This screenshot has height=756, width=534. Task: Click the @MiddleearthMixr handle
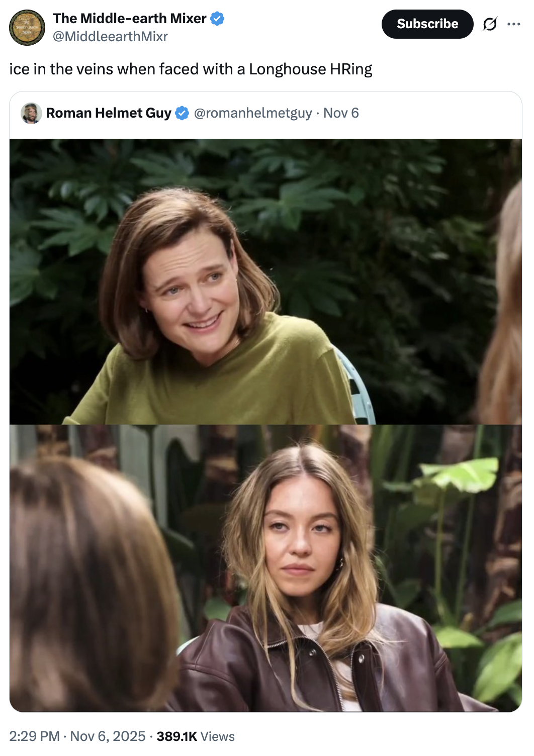110,37
